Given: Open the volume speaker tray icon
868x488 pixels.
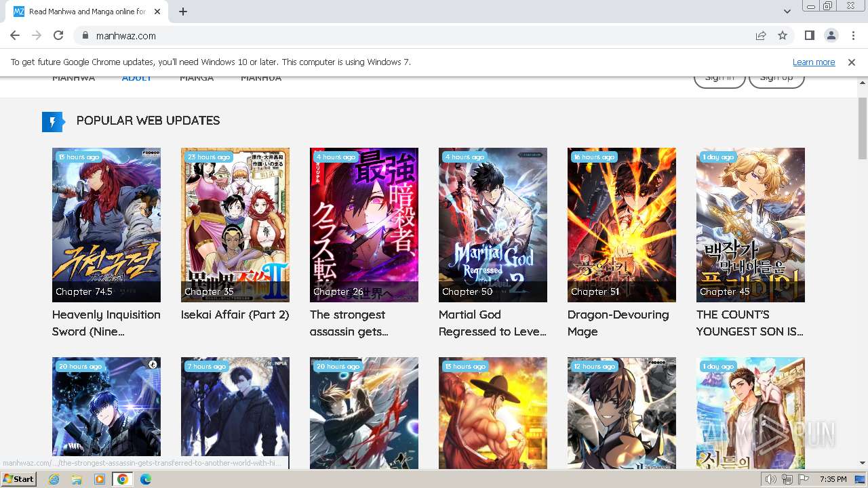Looking at the screenshot, I should pos(770,479).
